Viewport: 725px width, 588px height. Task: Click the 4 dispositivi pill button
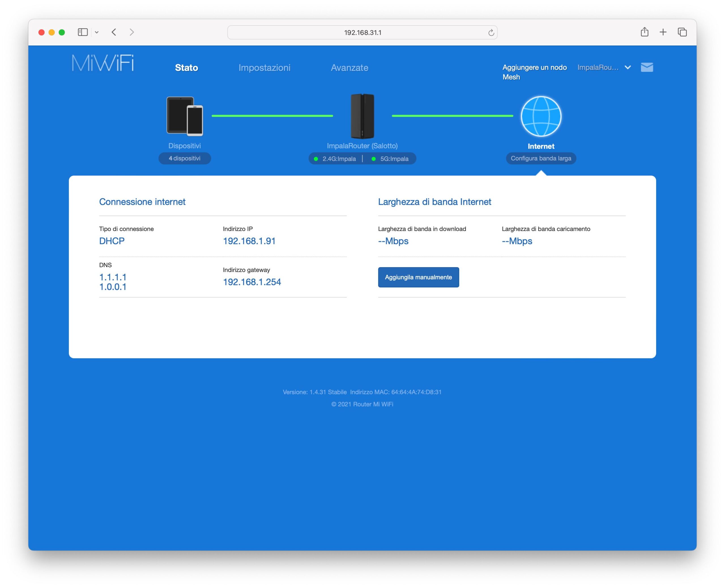click(x=185, y=158)
